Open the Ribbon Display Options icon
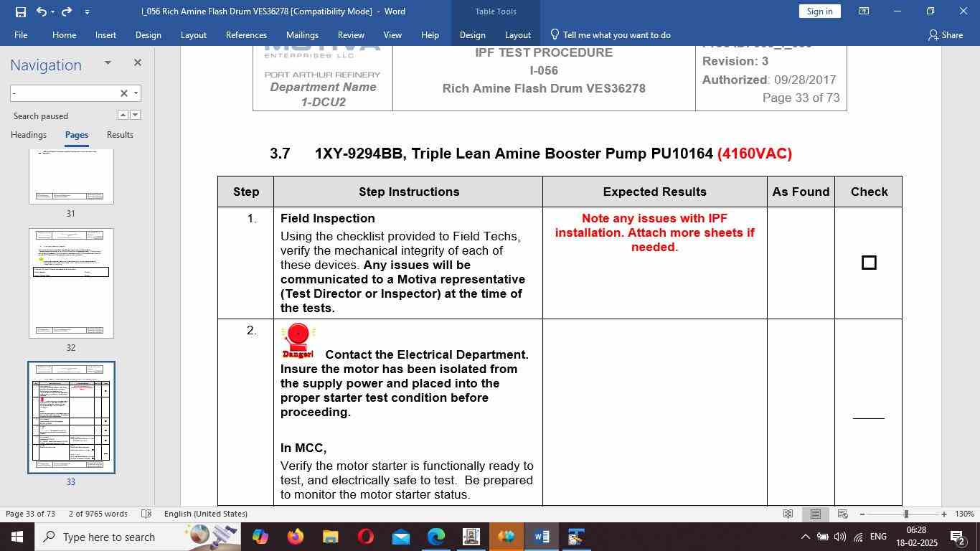The height and width of the screenshot is (551, 980). (x=864, y=11)
